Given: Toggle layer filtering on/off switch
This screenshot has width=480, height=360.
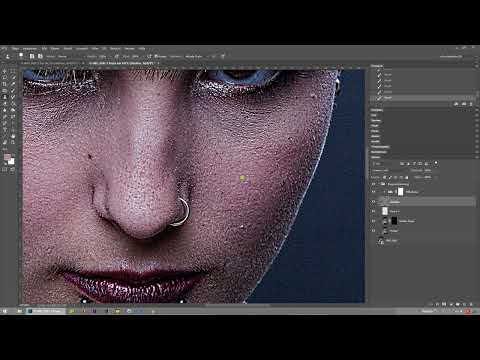Looking at the screenshot, I should click(x=436, y=163).
